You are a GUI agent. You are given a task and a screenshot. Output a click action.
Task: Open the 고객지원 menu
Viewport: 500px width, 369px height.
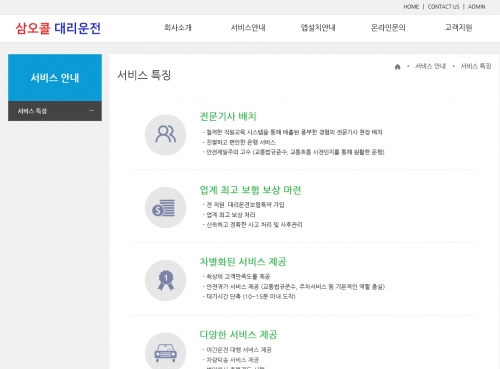point(458,28)
